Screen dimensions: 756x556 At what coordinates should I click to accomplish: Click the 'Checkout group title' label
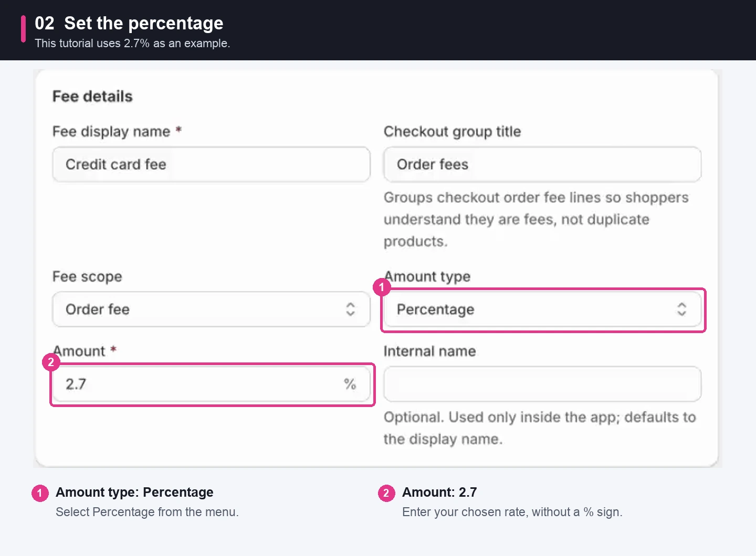pyautogui.click(x=452, y=132)
